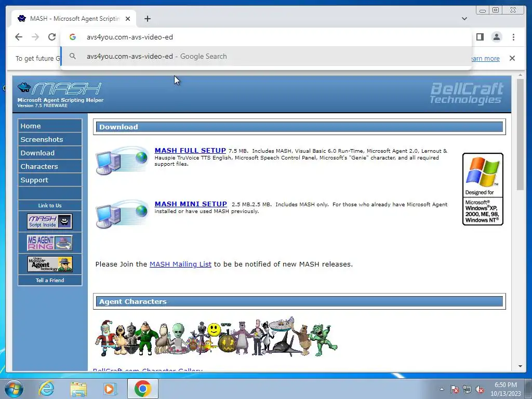
Task: Launch Internet Explorer from taskbar
Action: (x=46, y=389)
